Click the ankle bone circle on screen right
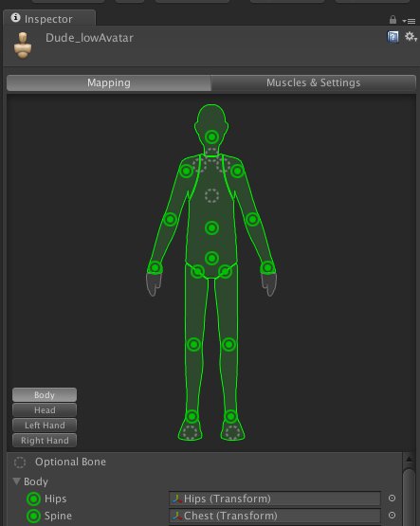Image resolution: width=420 pixels, height=526 pixels. tap(230, 417)
